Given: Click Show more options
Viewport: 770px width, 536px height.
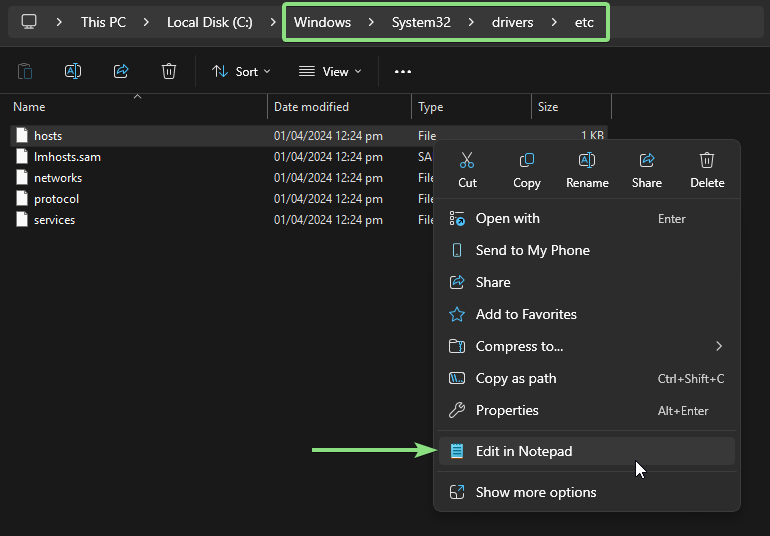Looking at the screenshot, I should pos(536,492).
